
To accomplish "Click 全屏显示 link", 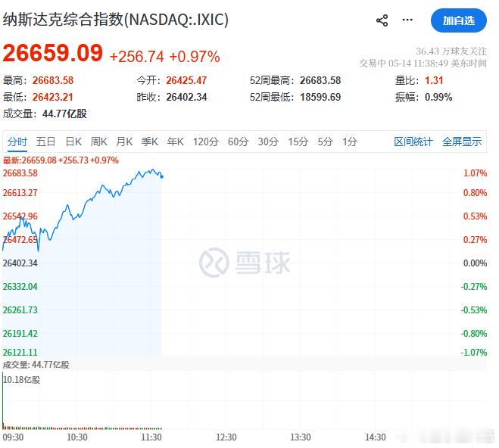I will click(462, 142).
